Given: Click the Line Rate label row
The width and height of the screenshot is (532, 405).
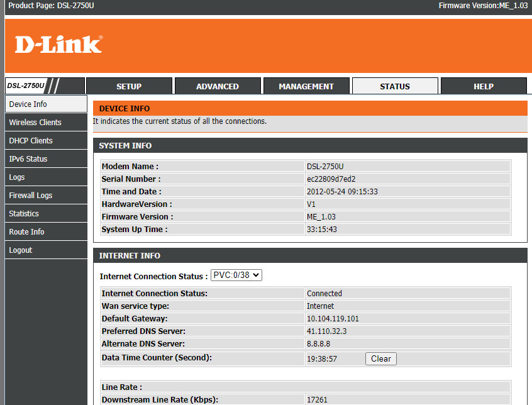Looking at the screenshot, I should [x=306, y=387].
